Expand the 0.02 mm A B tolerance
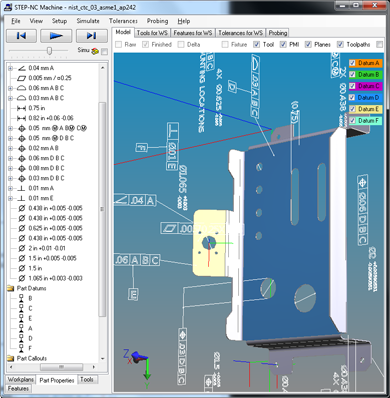Viewport: 390px width, 398px height. click(x=10, y=148)
